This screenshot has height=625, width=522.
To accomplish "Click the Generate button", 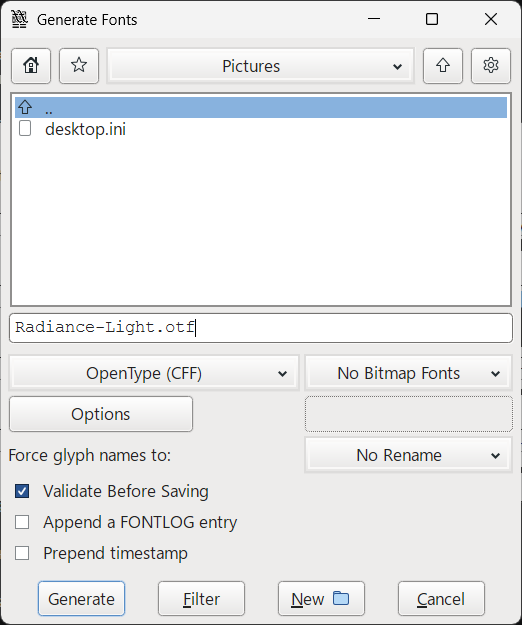I will coord(81,599).
